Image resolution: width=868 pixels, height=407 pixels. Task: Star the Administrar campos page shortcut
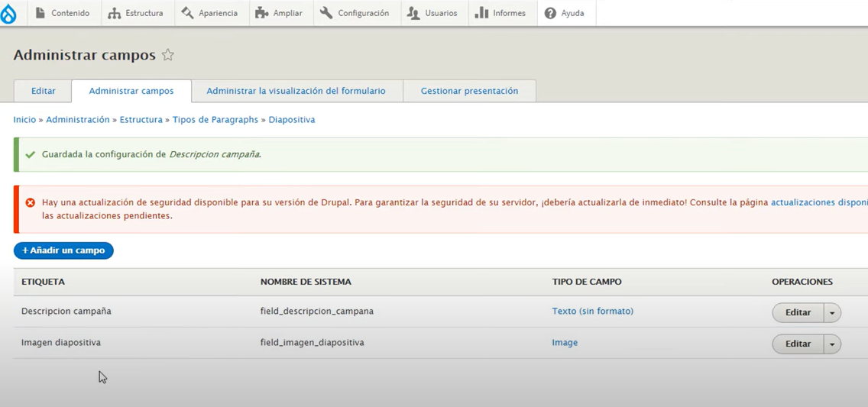click(168, 55)
